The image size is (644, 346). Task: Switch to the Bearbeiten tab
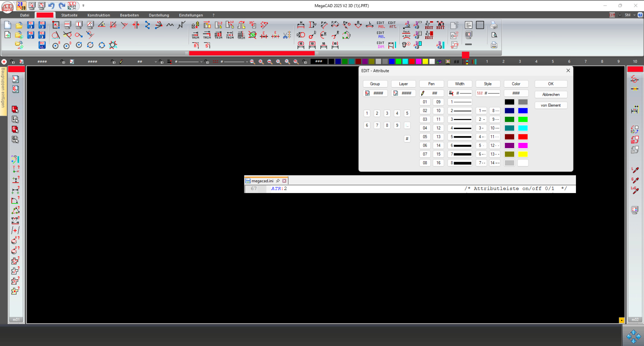tap(129, 15)
